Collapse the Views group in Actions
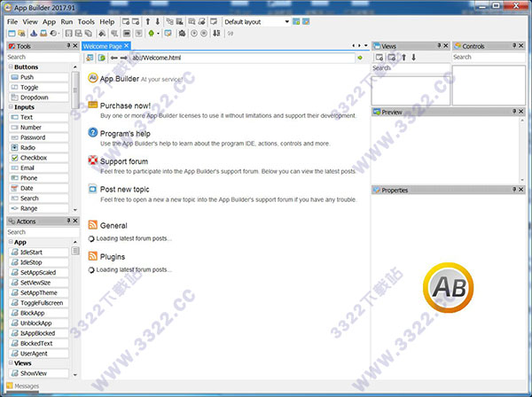This screenshot has width=532, height=397. pos(11,362)
